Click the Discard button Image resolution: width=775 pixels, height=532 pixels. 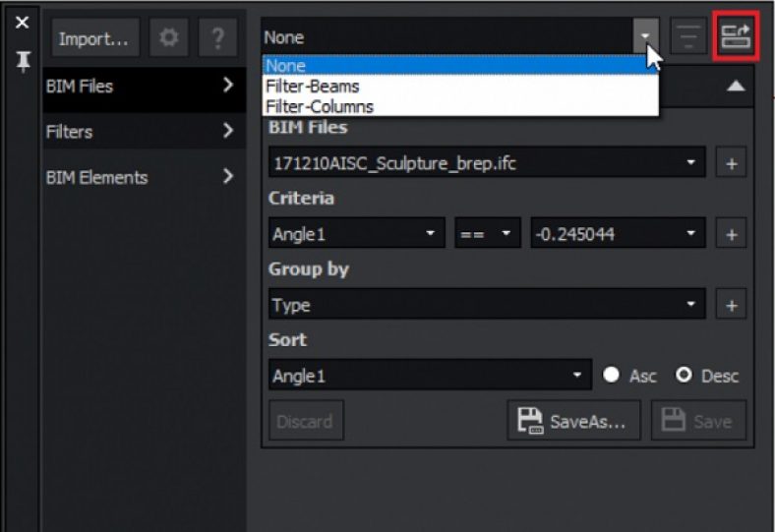(307, 420)
